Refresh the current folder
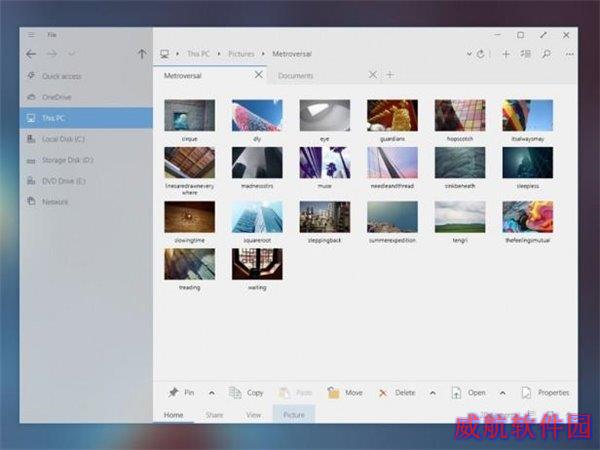This screenshot has width=600, height=450. (x=481, y=54)
